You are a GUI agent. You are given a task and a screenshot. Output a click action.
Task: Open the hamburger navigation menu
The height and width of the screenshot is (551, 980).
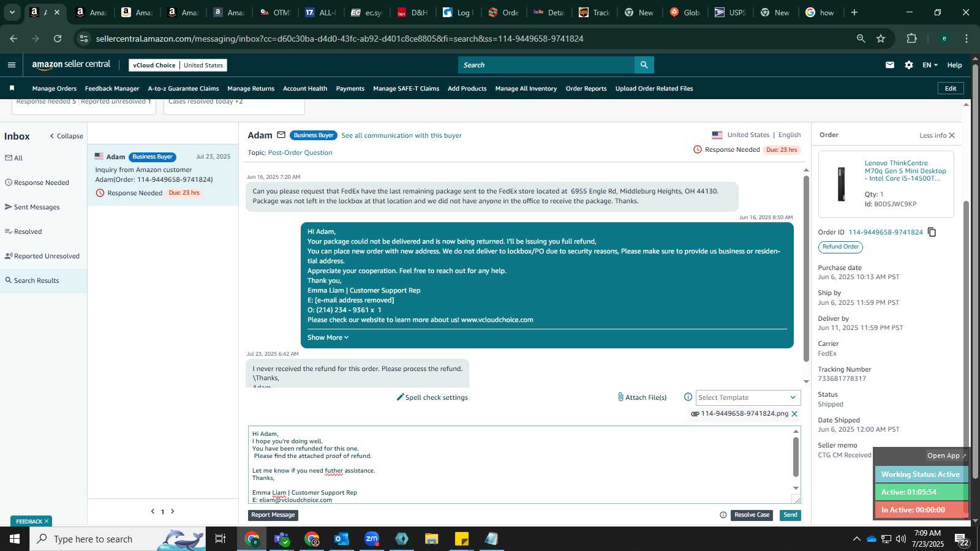click(11, 65)
